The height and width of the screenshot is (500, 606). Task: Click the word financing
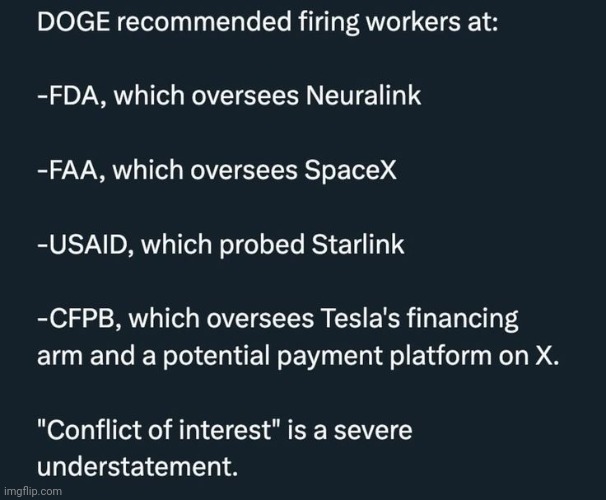coord(462,319)
